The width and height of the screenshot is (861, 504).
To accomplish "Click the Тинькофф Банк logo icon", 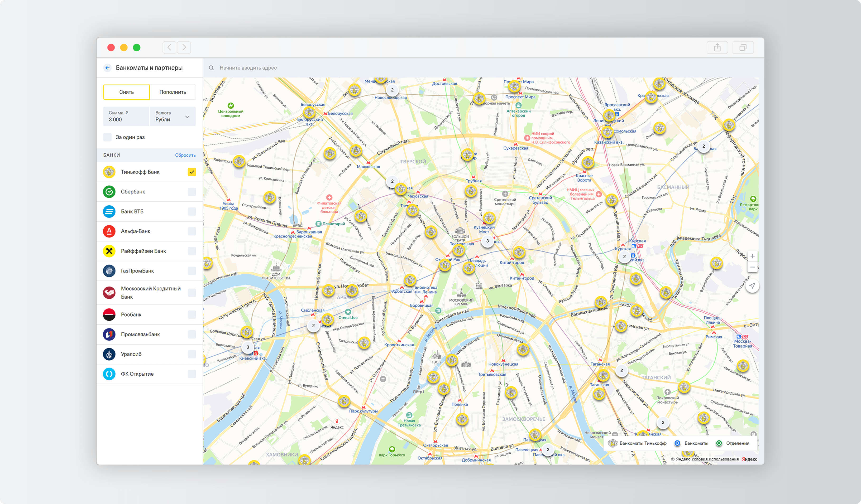I will [x=109, y=172].
